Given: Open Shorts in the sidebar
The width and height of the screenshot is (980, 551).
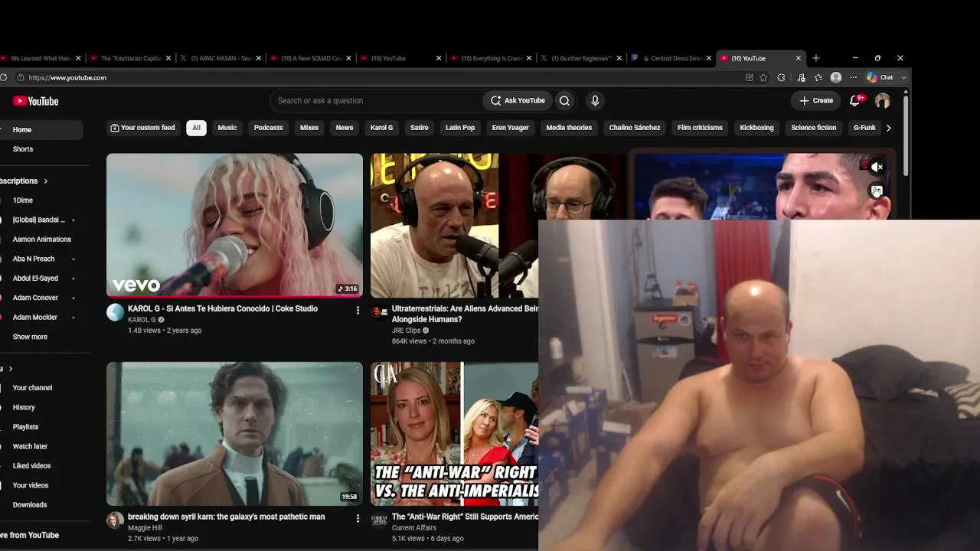Looking at the screenshot, I should point(41,149).
